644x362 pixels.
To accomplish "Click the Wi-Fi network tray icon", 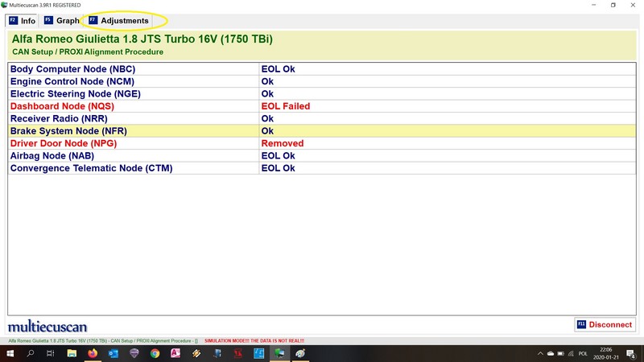I will tap(571, 353).
